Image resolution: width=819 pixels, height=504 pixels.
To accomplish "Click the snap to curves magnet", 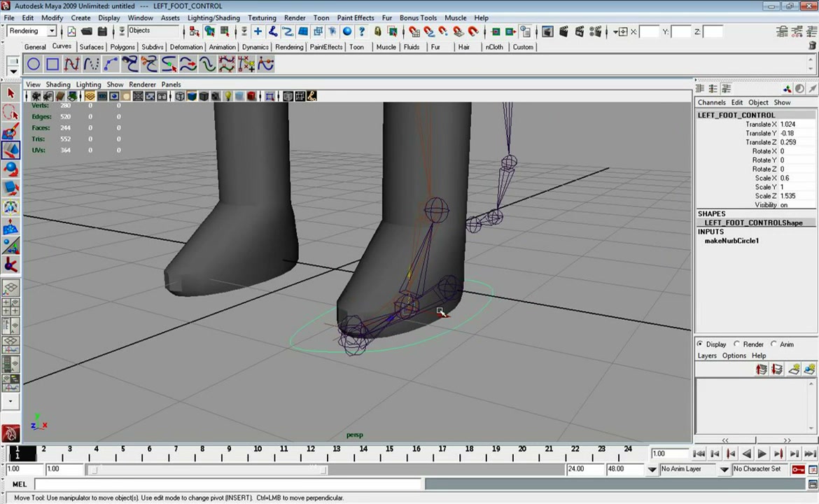I will (429, 31).
